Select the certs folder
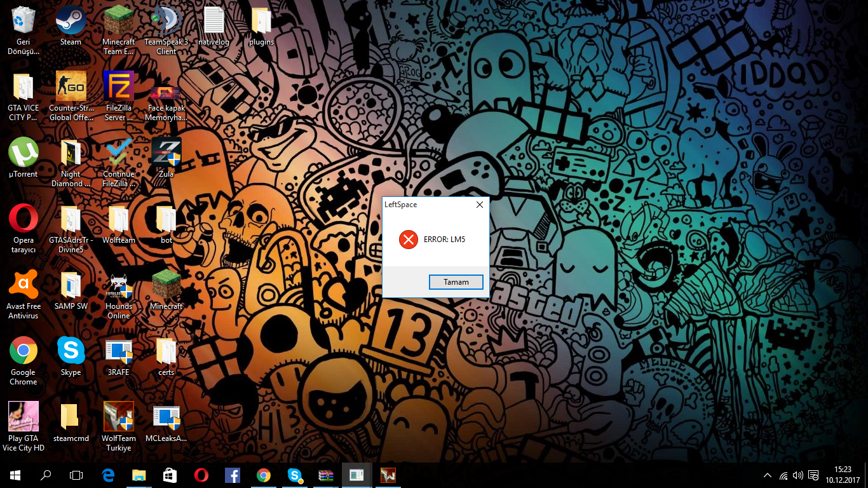The image size is (868, 488). point(166,356)
